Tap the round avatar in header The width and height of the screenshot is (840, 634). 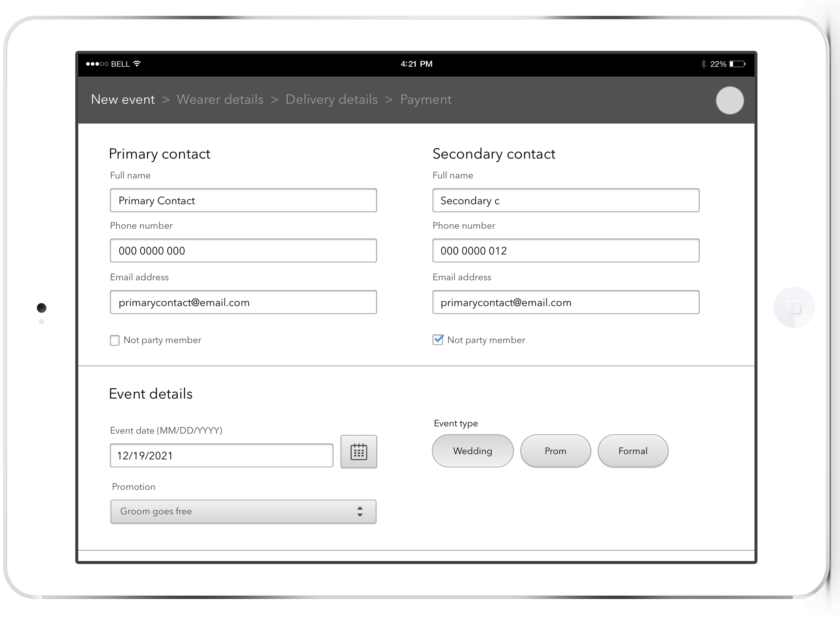pos(729,100)
